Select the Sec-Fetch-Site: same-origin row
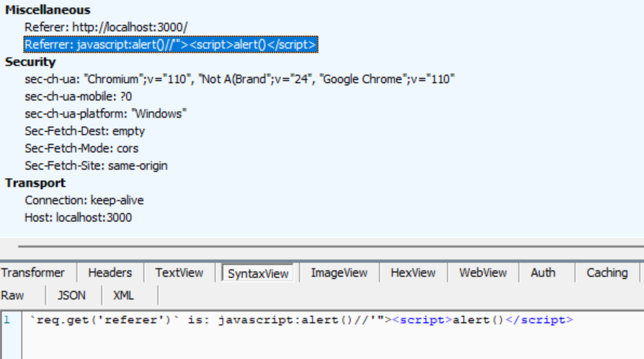This screenshot has height=359, width=644. coord(96,165)
